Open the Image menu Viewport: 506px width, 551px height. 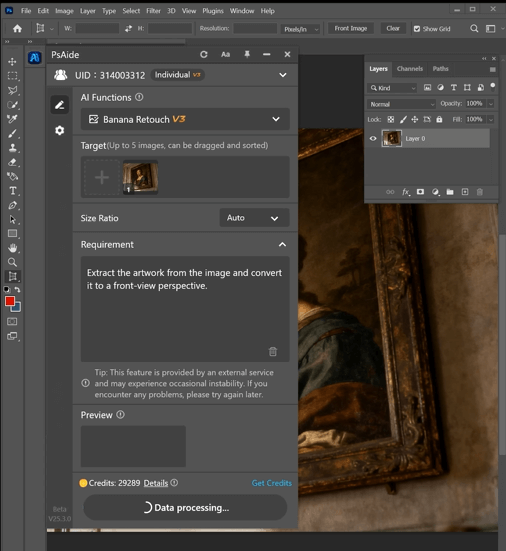tap(64, 11)
